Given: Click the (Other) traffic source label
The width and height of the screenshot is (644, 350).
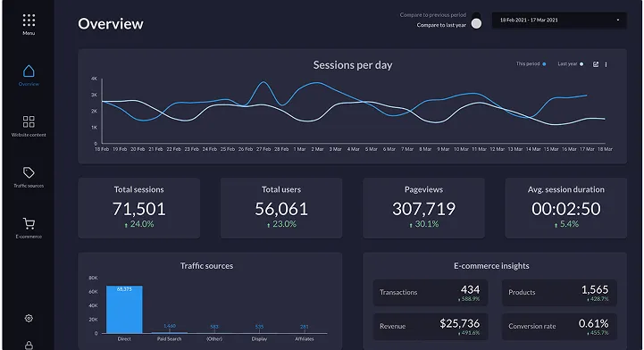Looking at the screenshot, I should (214, 339).
